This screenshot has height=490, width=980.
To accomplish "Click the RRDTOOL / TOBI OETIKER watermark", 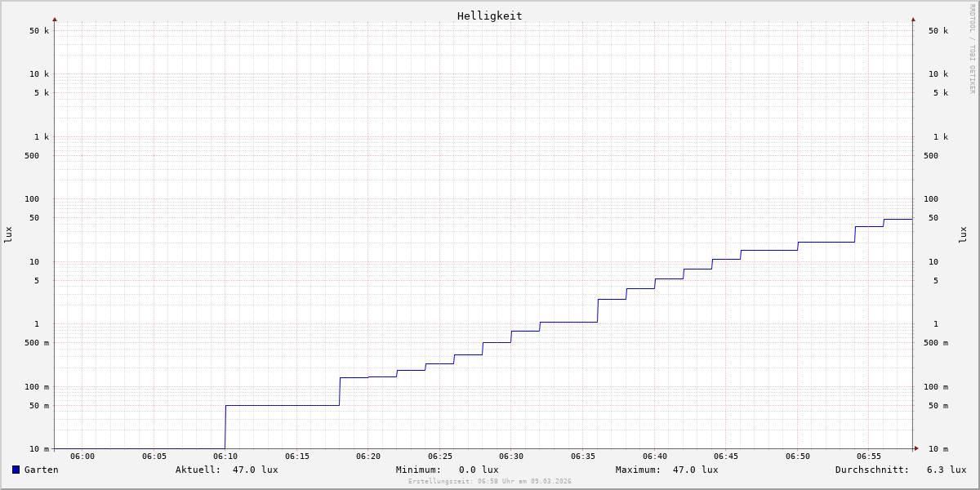I will (x=972, y=49).
